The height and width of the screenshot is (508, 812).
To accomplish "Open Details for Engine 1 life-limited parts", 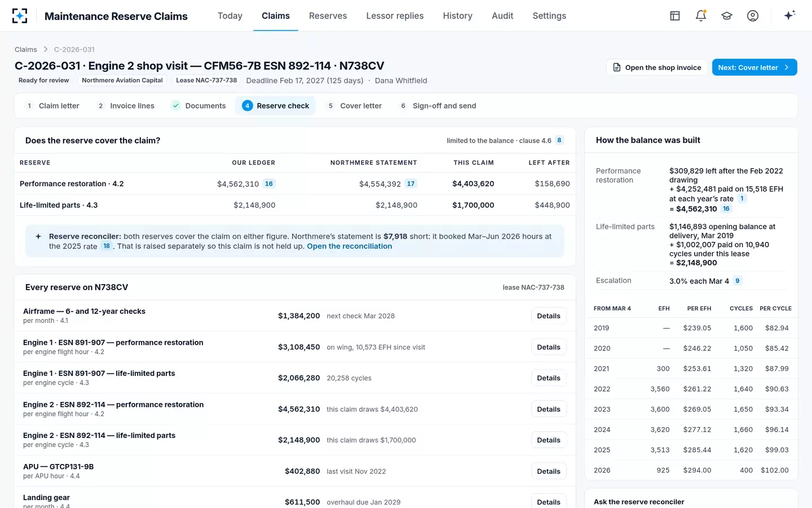I will 549,378.
